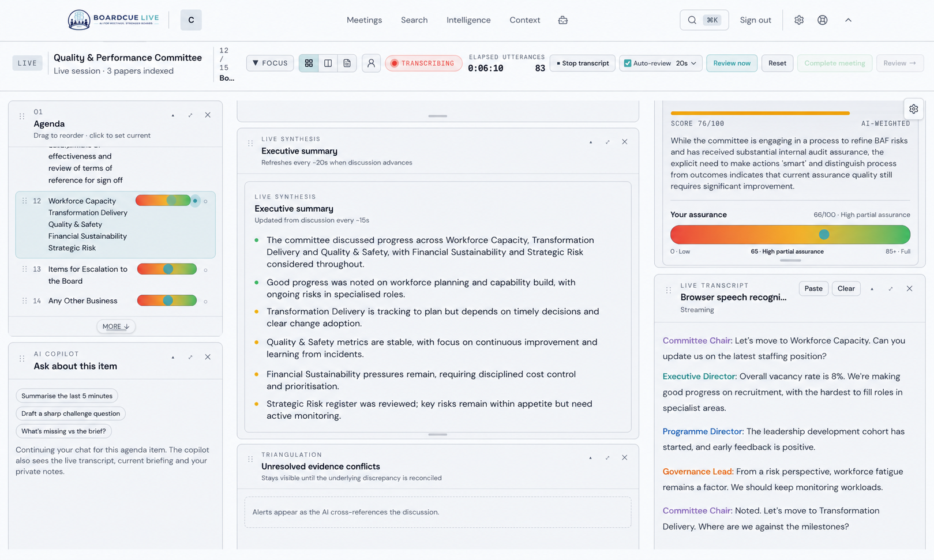Open the command search box ⌘K
Viewport: 934px width, 560px height.
tap(704, 20)
